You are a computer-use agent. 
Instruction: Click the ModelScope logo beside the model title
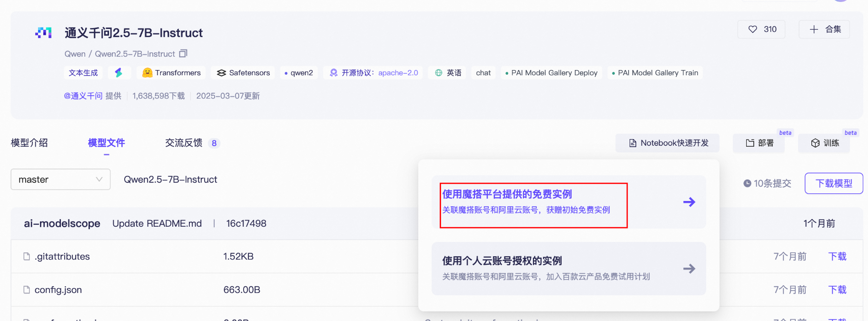(43, 33)
